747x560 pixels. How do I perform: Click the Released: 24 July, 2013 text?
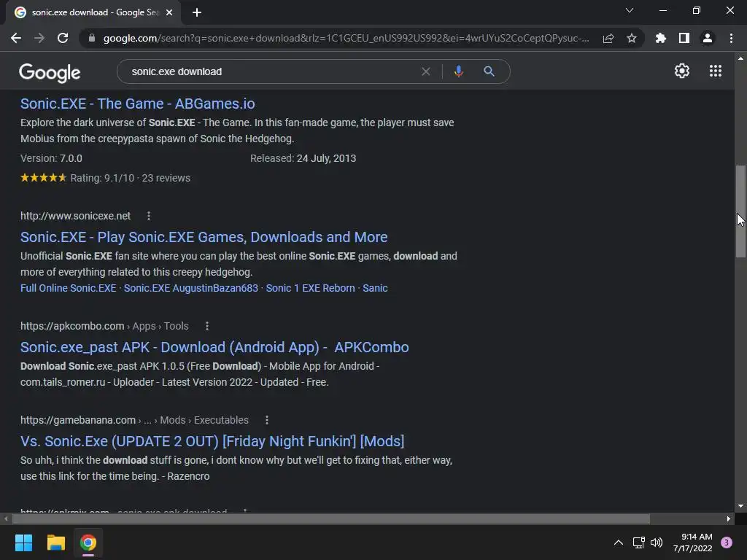(303, 158)
